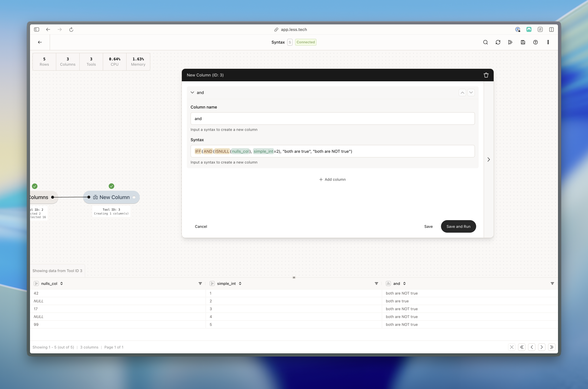Select the nulls_col cell with value 99
This screenshot has width=588, height=389.
118,325
